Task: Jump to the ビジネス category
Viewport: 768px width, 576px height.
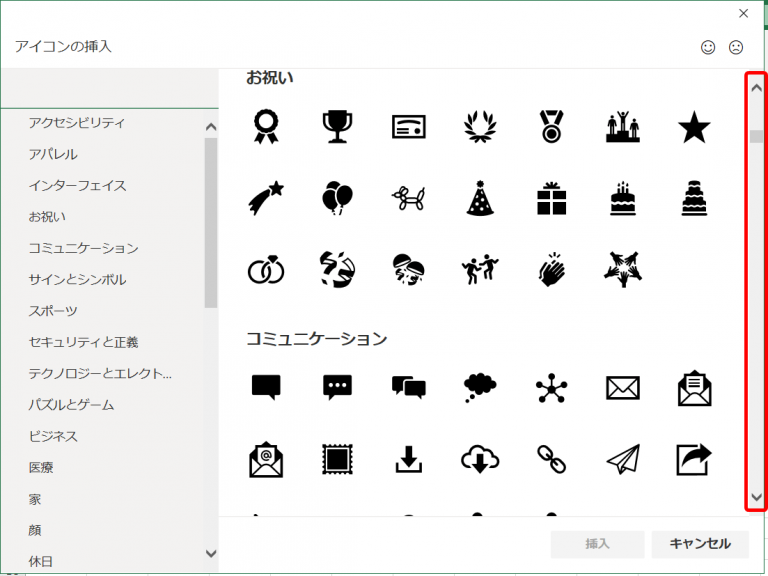Action: pyautogui.click(x=54, y=436)
